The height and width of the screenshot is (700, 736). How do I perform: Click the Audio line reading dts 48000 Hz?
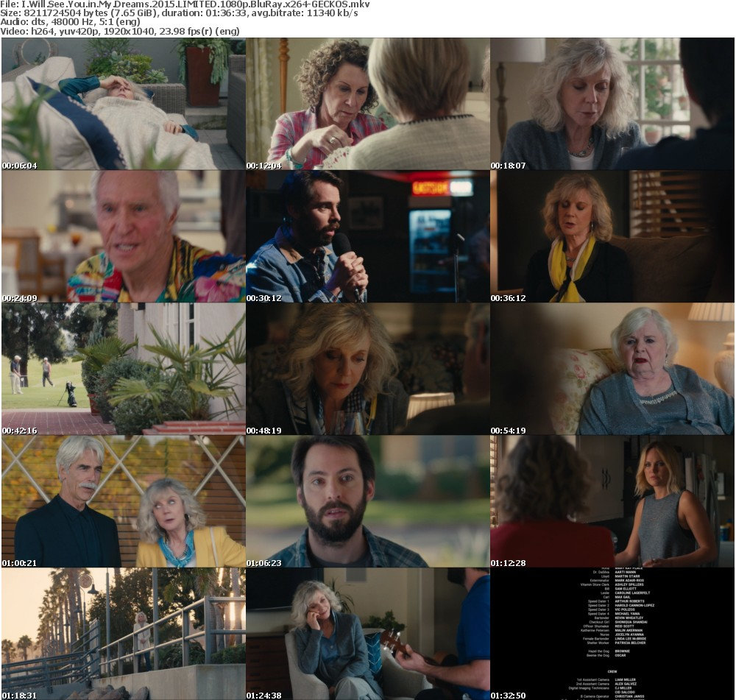pos(70,22)
